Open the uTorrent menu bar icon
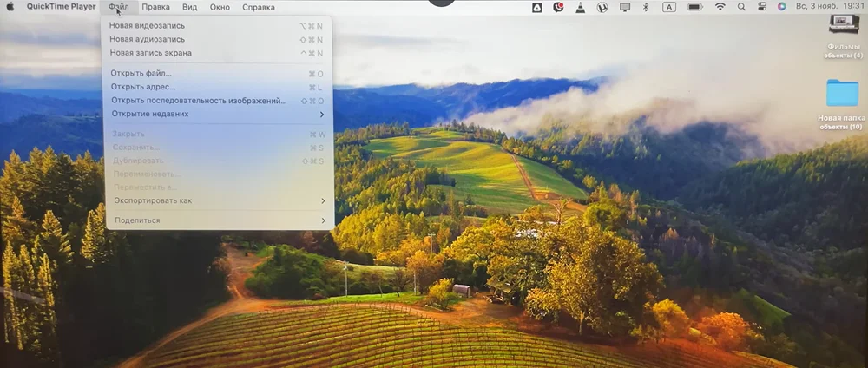This screenshot has height=368, width=868. (x=602, y=7)
